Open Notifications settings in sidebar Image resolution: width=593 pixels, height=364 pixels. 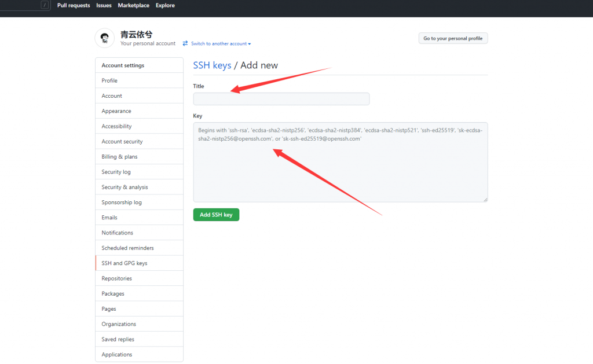[139, 233]
